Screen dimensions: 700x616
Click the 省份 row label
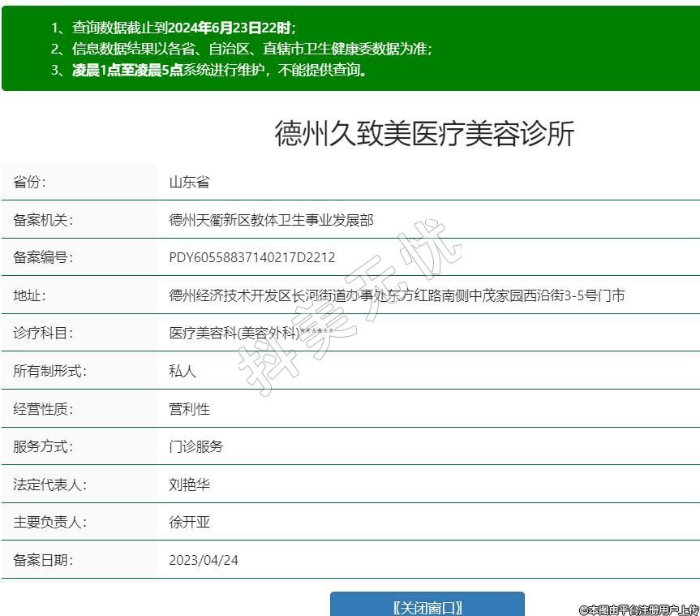(x=30, y=182)
